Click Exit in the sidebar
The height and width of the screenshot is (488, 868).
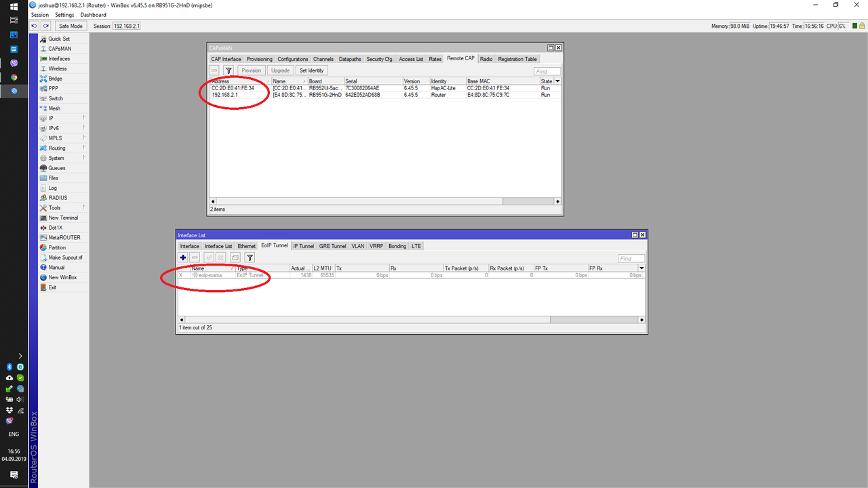[52, 287]
